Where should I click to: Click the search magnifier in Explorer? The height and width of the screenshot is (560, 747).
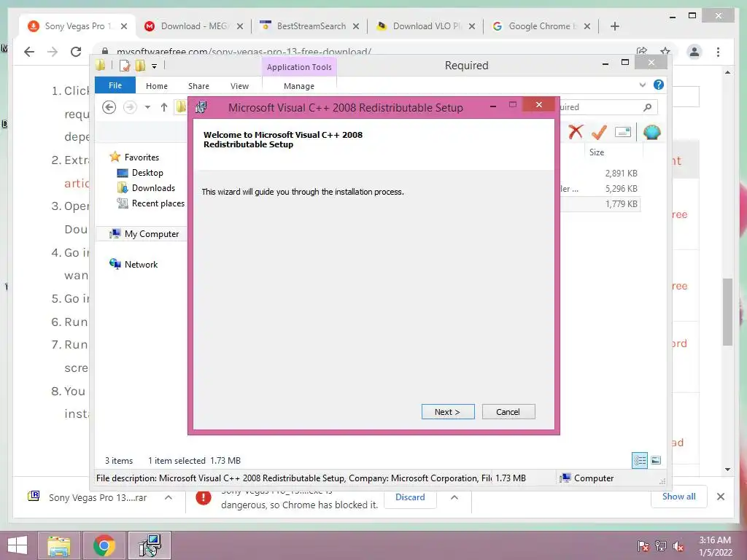coord(647,108)
